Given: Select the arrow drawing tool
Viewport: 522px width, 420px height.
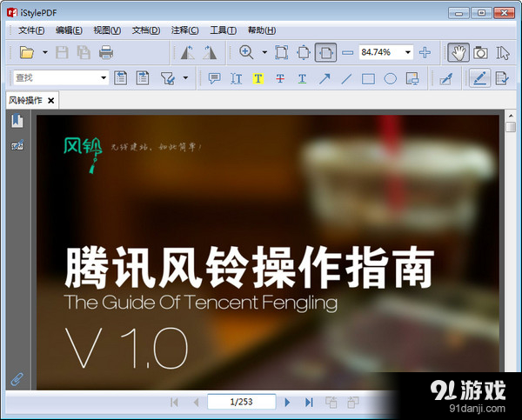Looking at the screenshot, I should tap(325, 78).
